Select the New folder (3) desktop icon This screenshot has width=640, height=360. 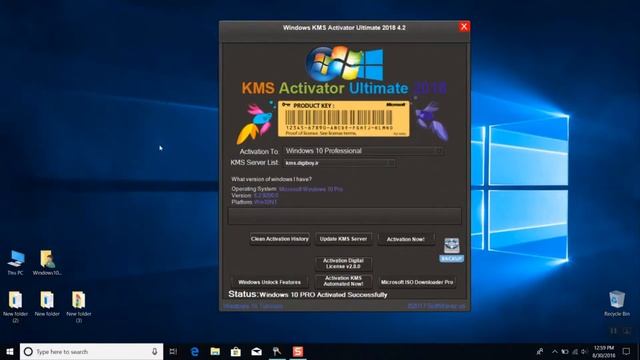tap(79, 307)
